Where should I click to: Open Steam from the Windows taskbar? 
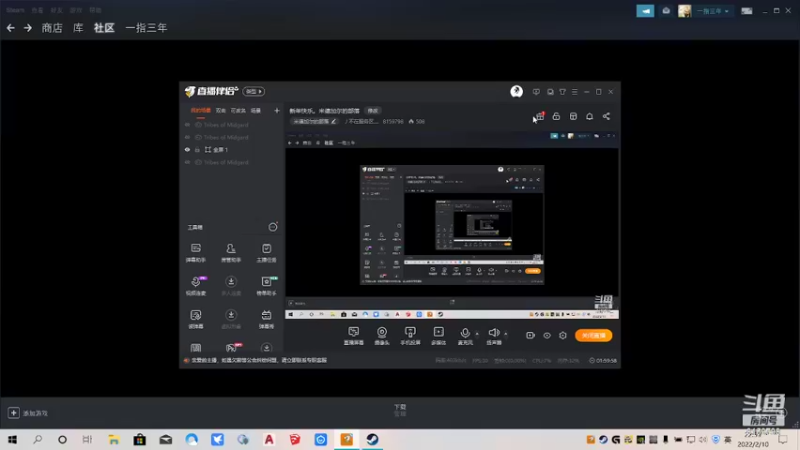pos(372,439)
